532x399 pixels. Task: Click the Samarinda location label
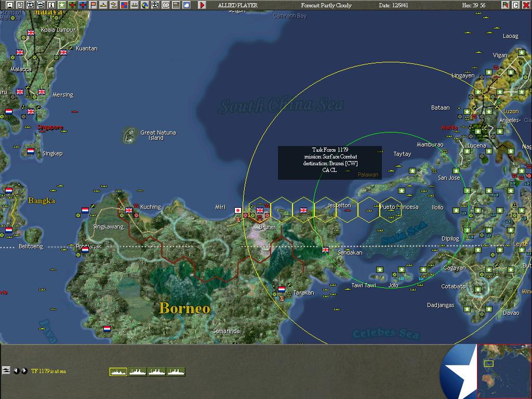[x=227, y=331]
